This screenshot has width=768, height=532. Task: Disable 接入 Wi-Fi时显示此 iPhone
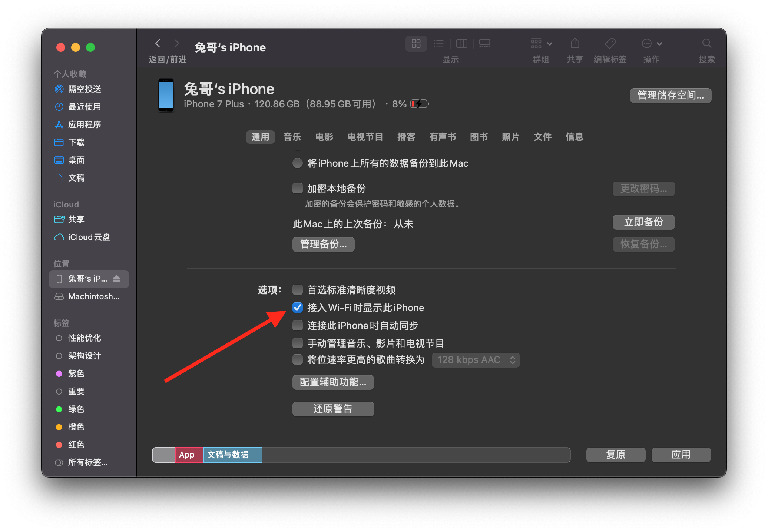click(x=298, y=307)
